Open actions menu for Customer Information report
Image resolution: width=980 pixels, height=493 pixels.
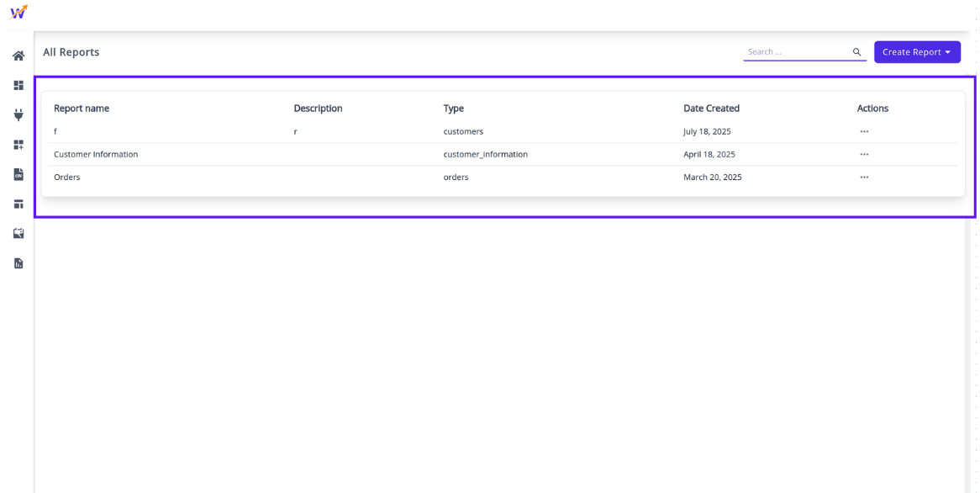pos(864,155)
